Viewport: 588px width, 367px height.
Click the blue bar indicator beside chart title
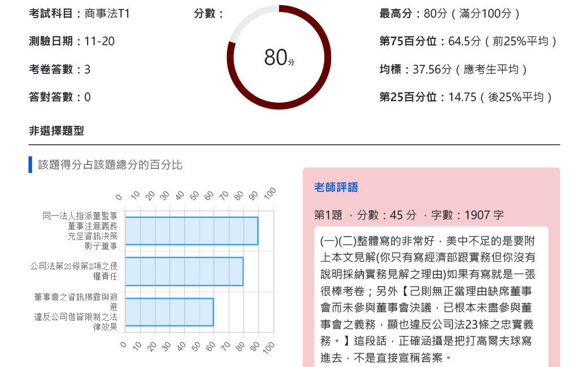(x=29, y=164)
